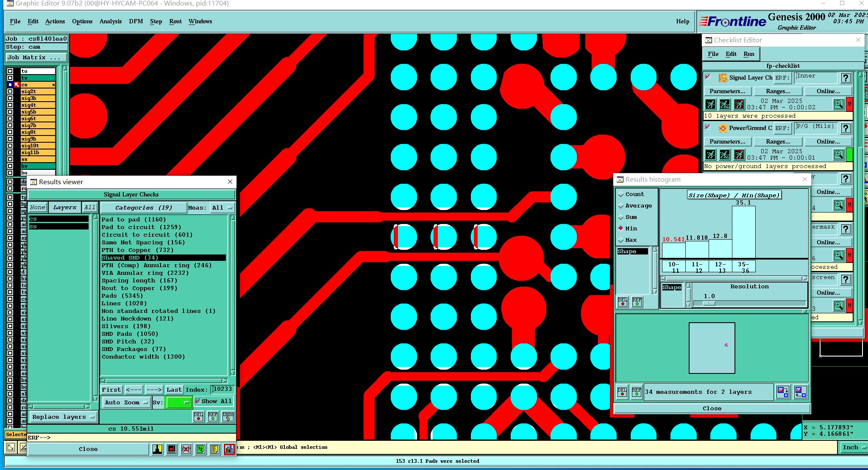Open the Replace layers dropdown

click(x=63, y=417)
